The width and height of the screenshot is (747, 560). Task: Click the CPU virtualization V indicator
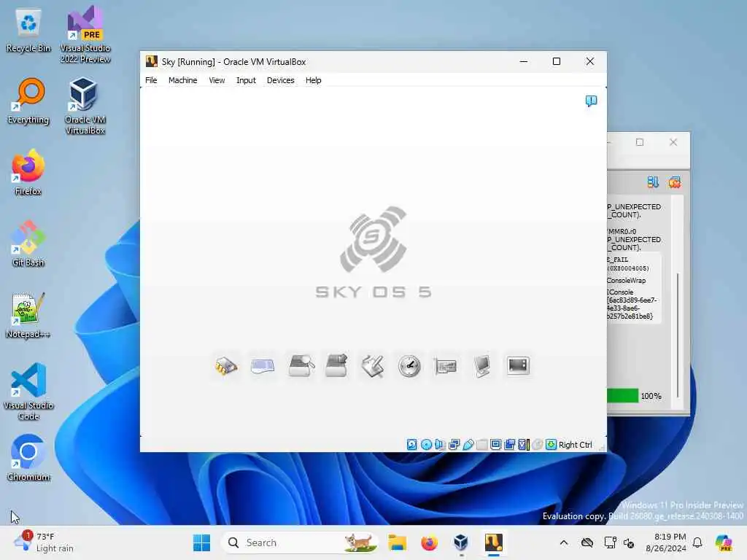pyautogui.click(x=524, y=444)
